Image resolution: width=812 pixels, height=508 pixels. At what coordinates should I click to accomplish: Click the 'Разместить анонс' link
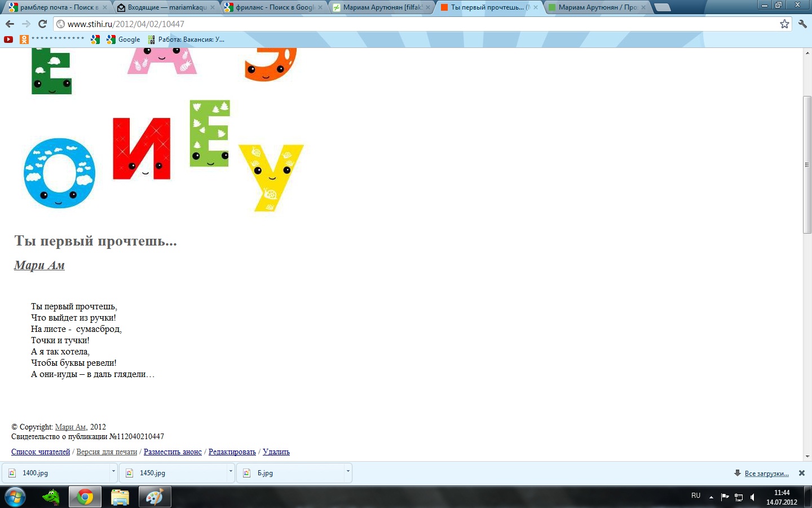(173, 452)
